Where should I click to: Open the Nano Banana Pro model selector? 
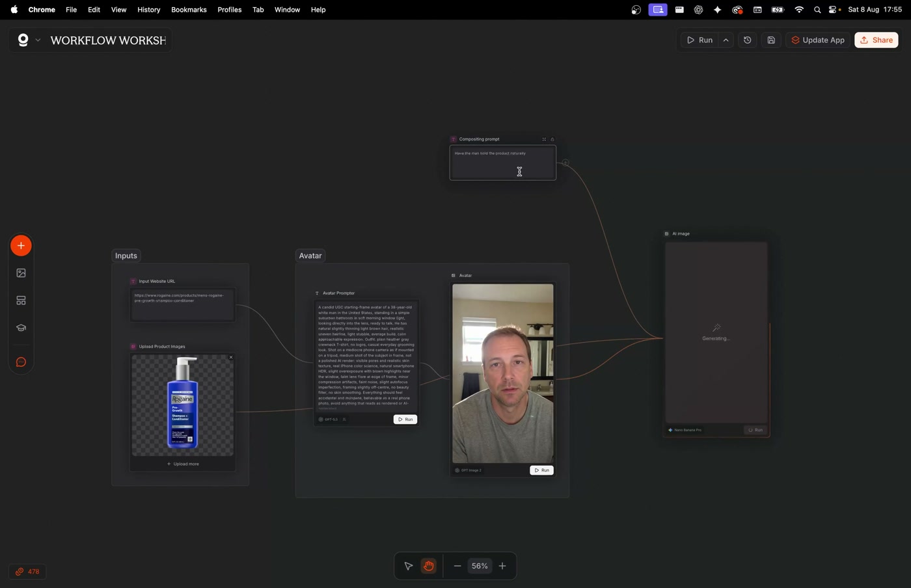pos(685,430)
